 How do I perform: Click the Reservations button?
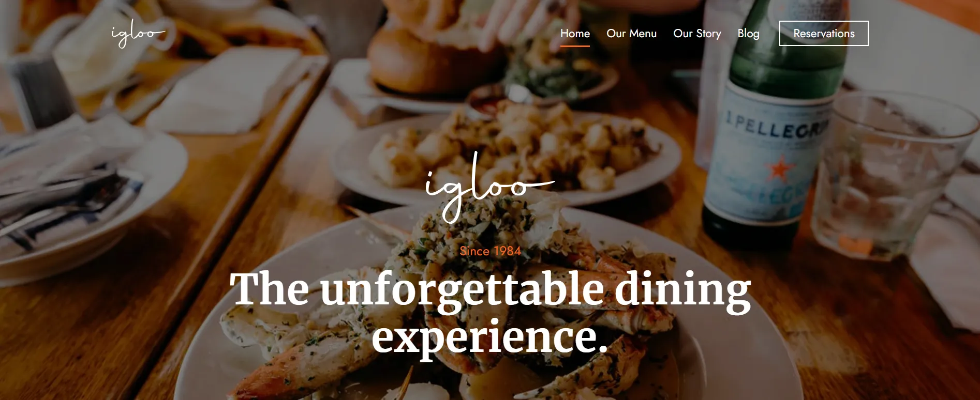coord(824,33)
